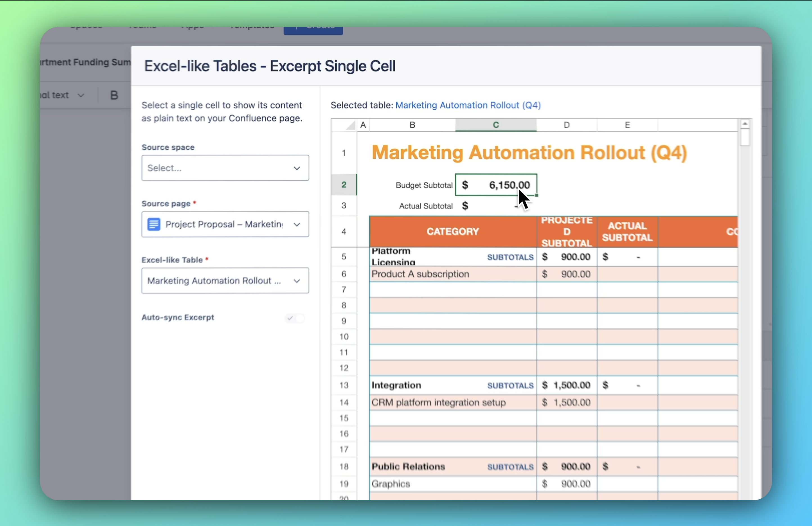The image size is (812, 526).
Task: Expand the Source page dropdown
Action: coord(296,224)
